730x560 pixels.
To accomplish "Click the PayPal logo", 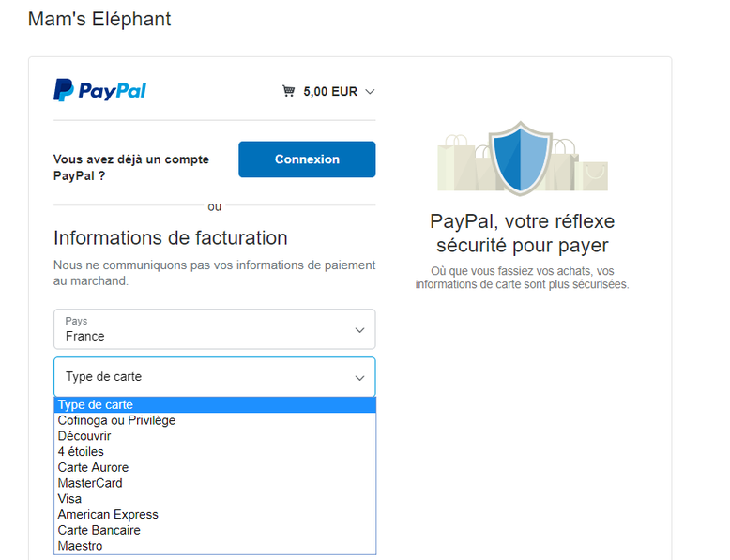I will [99, 90].
